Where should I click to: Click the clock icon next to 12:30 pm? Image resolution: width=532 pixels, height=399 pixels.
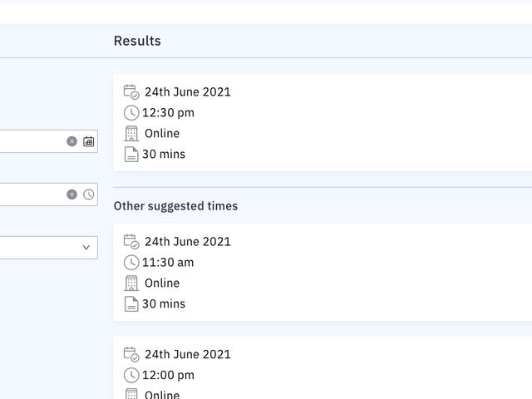click(131, 112)
